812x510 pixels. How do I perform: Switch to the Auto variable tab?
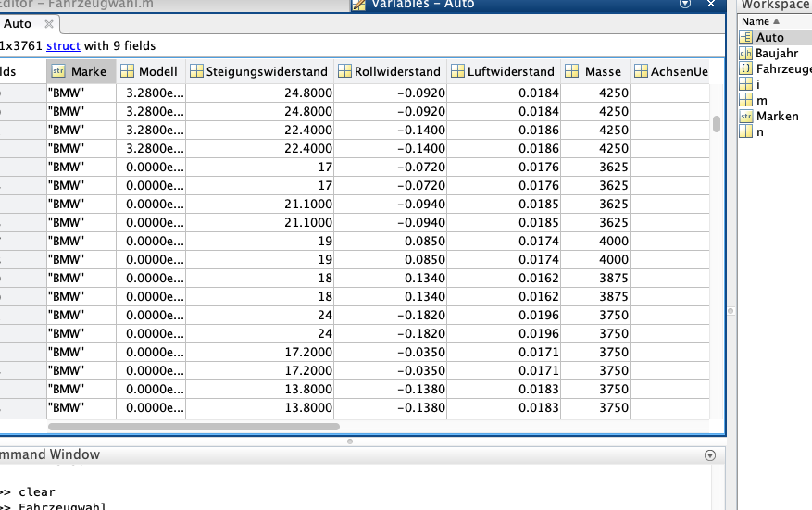pos(18,24)
